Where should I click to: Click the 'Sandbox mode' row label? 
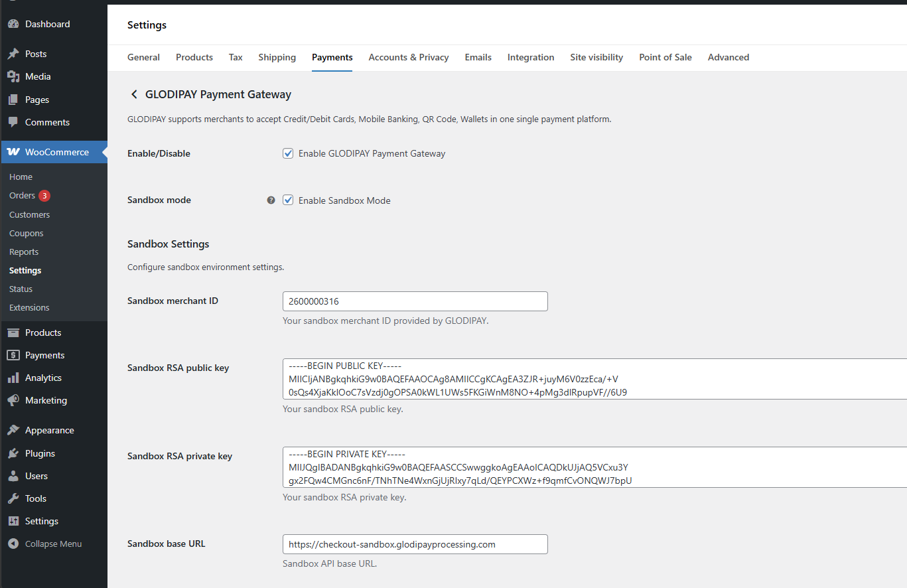[x=159, y=200]
